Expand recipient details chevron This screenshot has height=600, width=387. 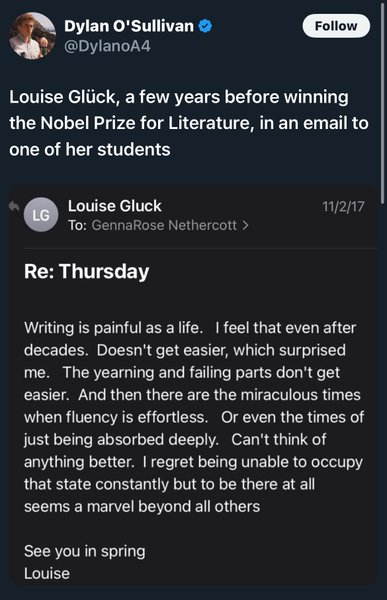(x=245, y=225)
